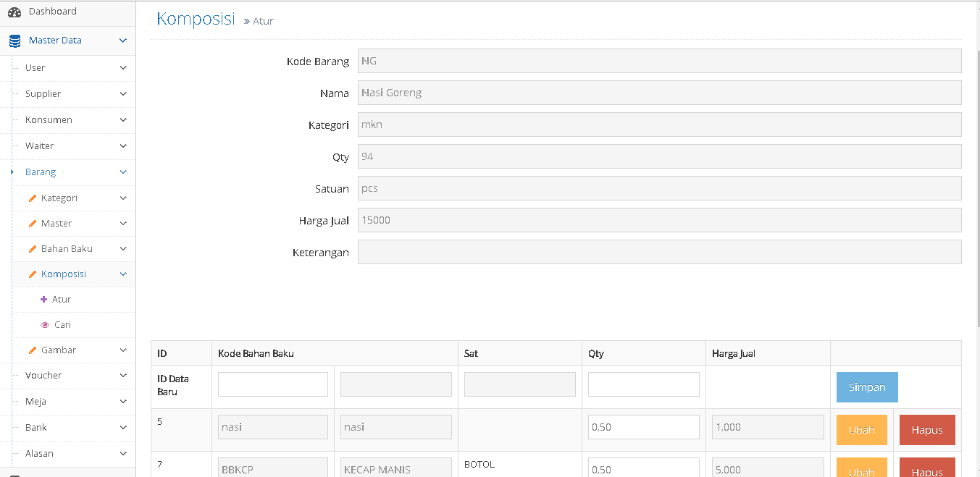The image size is (980, 477).
Task: Click Hapus button for the nasi row
Action: click(x=926, y=430)
